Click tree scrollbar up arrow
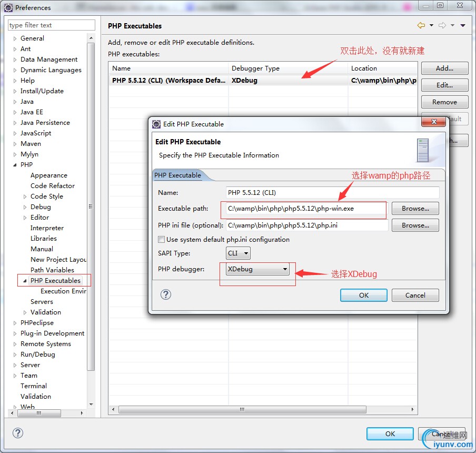The height and width of the screenshot is (453, 476). [x=91, y=38]
